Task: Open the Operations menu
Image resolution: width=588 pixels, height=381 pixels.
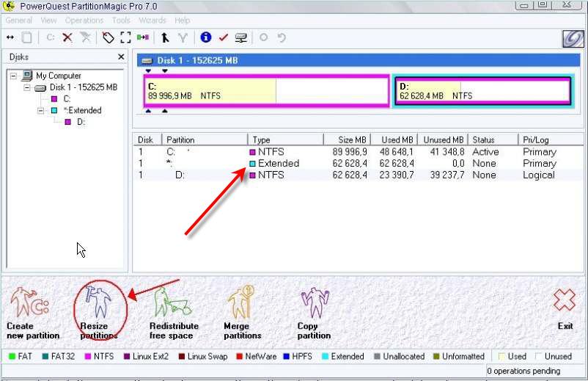Action: tap(84, 21)
